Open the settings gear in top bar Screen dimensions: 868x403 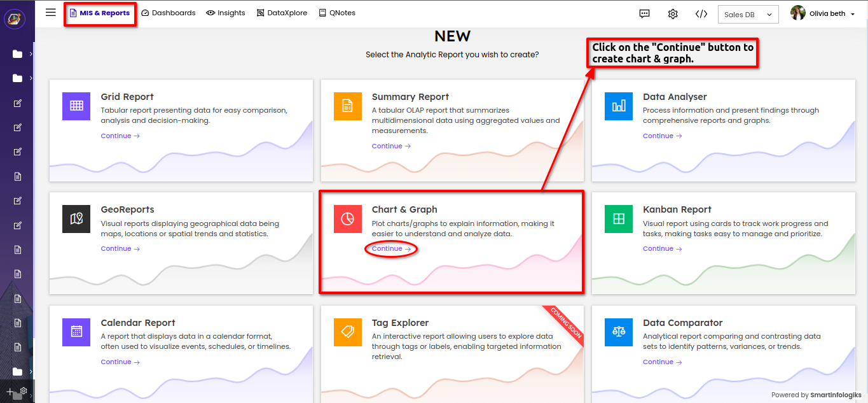coord(673,13)
